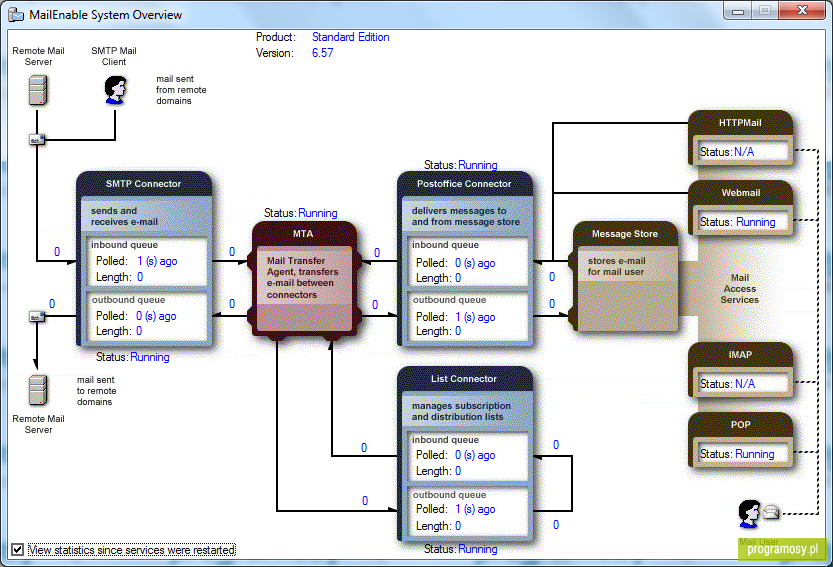Viewport: 833px width, 567px height.
Task: Click Postoffice inbound queue Length value
Action: [458, 278]
